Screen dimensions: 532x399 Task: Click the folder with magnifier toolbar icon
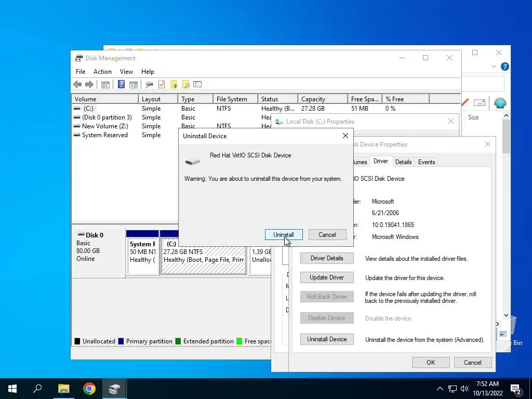(185, 85)
